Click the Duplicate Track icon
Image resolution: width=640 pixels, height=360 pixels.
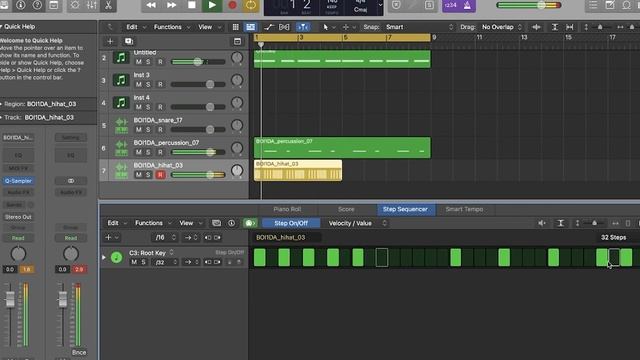[129, 41]
